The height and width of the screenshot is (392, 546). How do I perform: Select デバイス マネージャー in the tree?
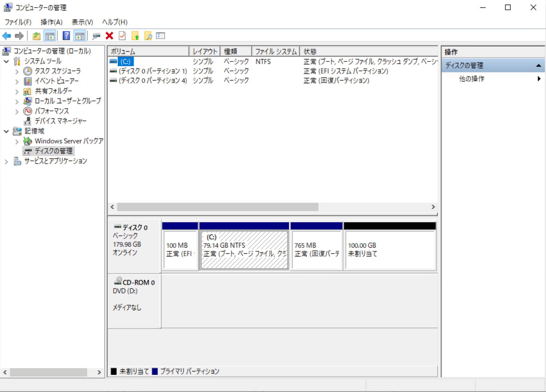[x=60, y=121]
